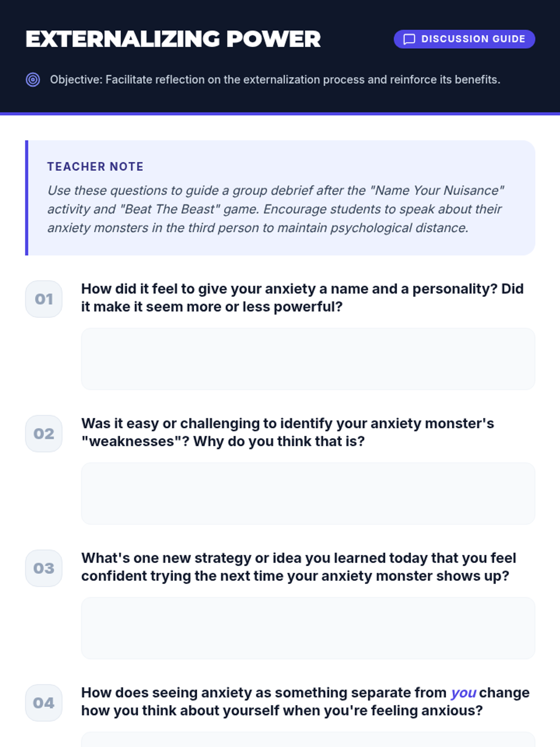Click the 01 question number badge
The image size is (560, 747).
coord(44,299)
